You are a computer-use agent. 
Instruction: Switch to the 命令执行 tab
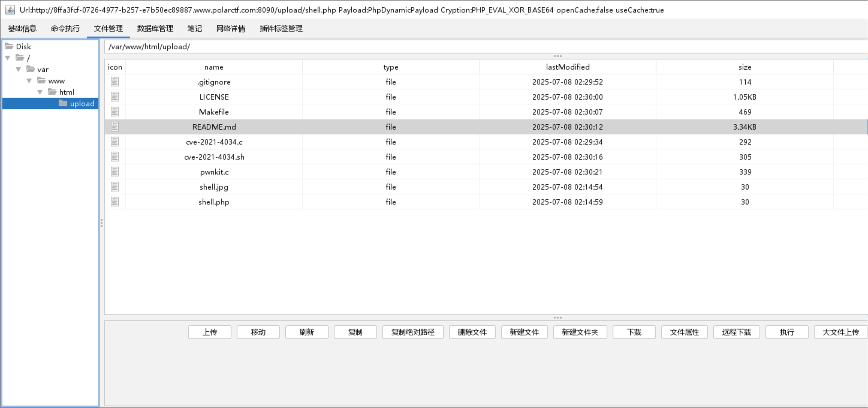[65, 28]
